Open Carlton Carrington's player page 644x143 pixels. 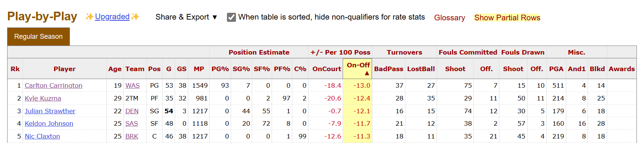53,85
